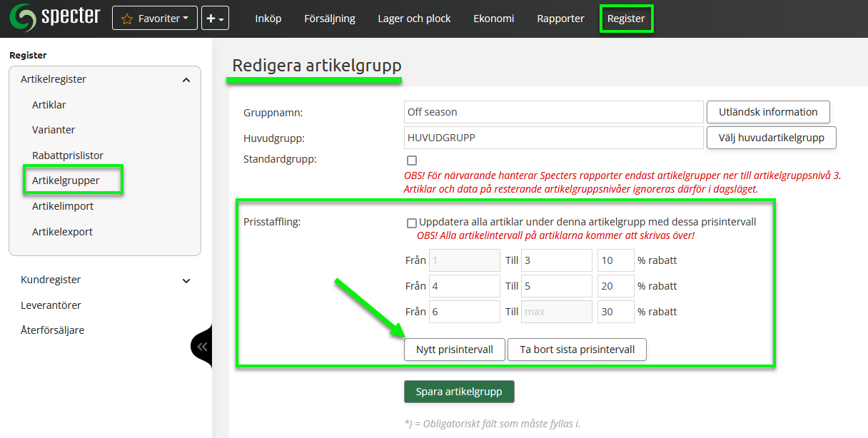Viewport: 868px width, 438px height.
Task: Click Ta bort sista prisintervall button
Action: pos(577,350)
